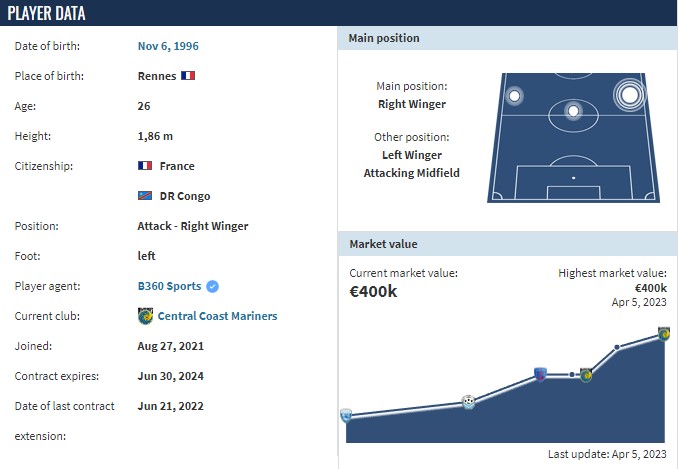Open the Nov 6, 1996 birth date link

tap(168, 46)
